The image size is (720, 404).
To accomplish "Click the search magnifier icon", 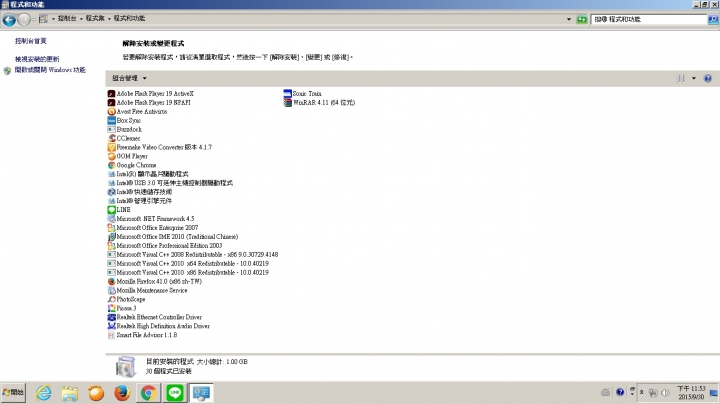I will [713, 19].
